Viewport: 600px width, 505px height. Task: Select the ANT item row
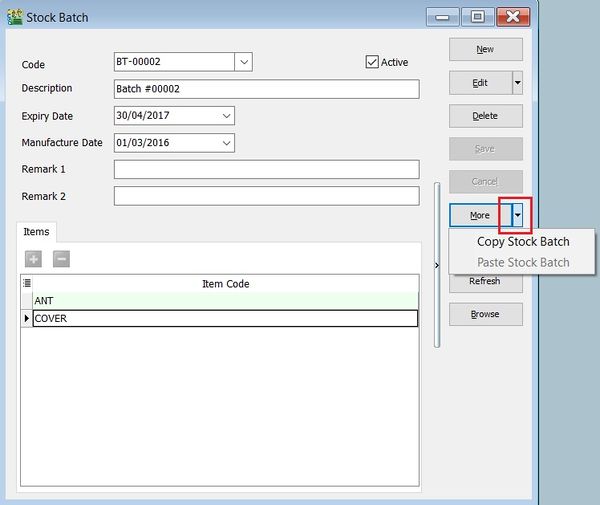coord(225,300)
